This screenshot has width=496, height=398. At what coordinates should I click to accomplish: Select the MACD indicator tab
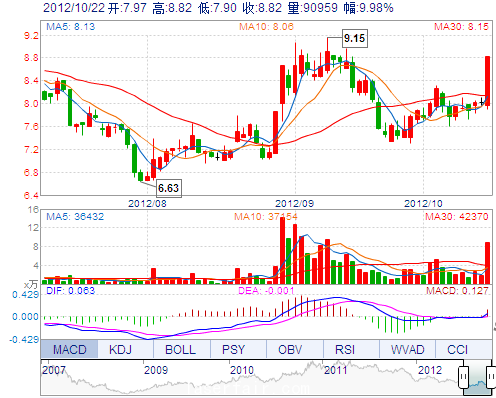click(69, 349)
